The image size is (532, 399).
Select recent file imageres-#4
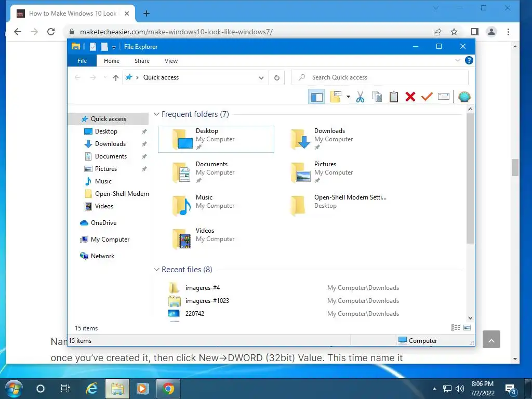[x=203, y=288]
